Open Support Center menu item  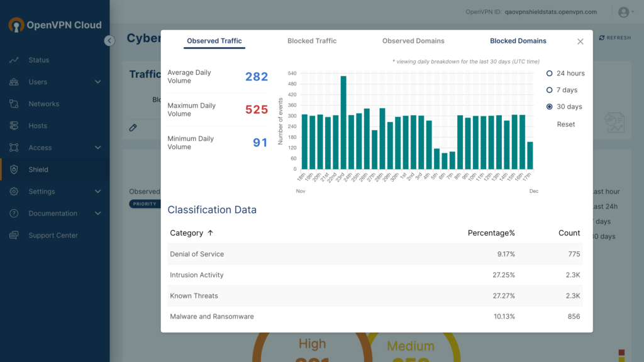[55, 235]
